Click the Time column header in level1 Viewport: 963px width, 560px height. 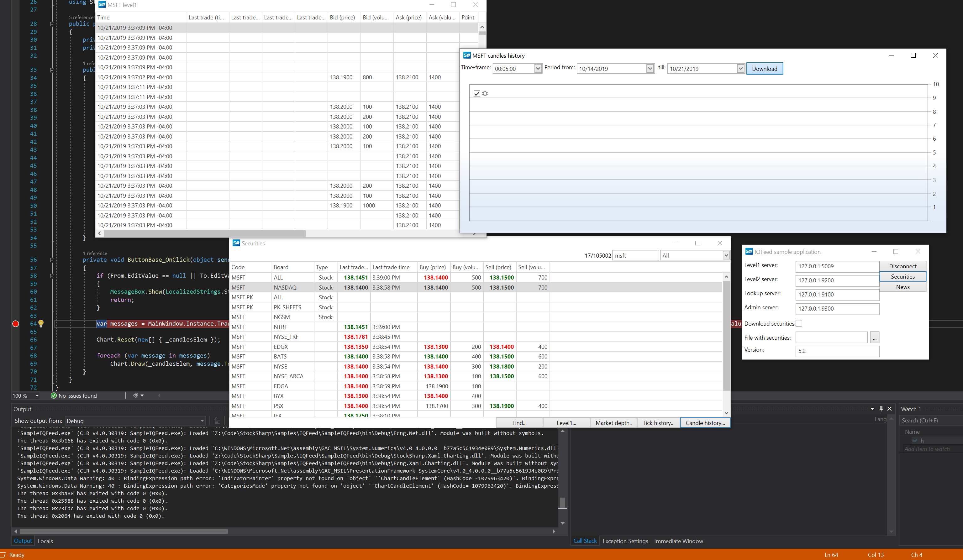pos(141,17)
